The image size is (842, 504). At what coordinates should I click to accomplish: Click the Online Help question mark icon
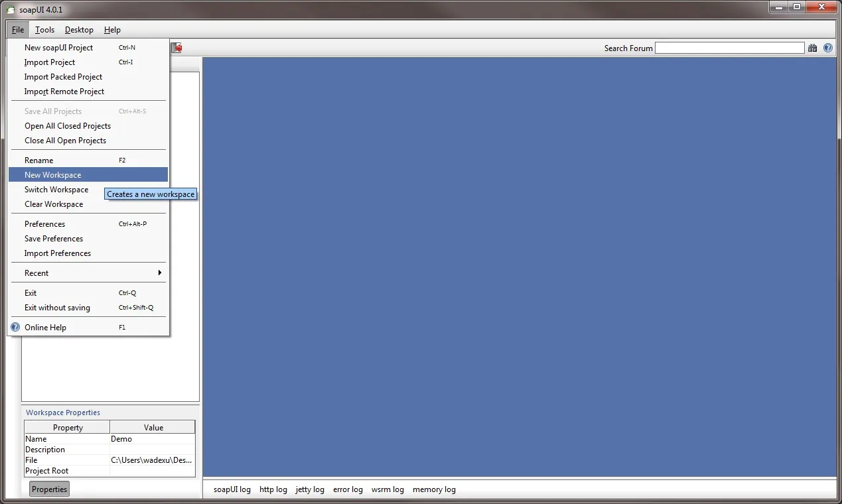pos(16,327)
